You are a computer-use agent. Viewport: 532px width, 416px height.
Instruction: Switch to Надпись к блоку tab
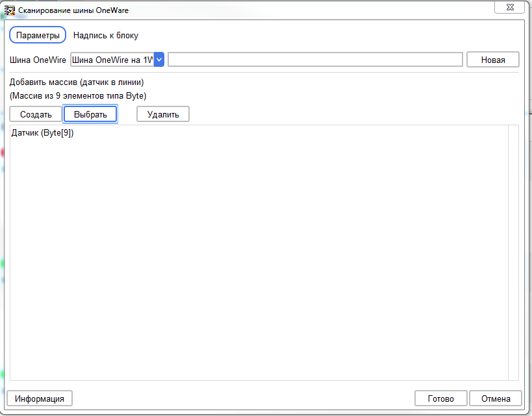(106, 35)
